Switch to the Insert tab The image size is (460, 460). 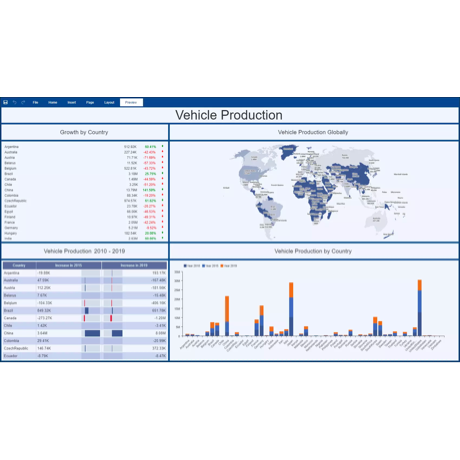(x=72, y=102)
